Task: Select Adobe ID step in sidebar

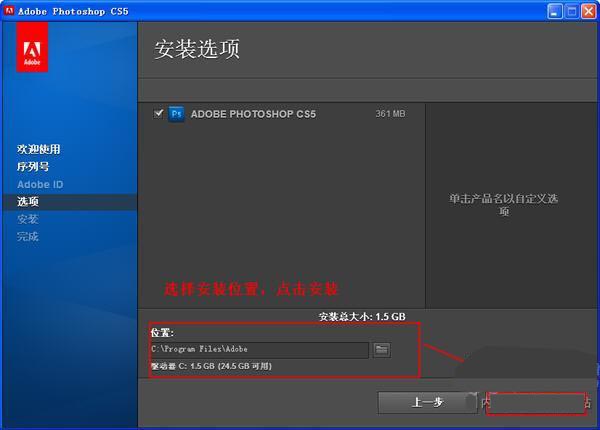Action: (40, 184)
